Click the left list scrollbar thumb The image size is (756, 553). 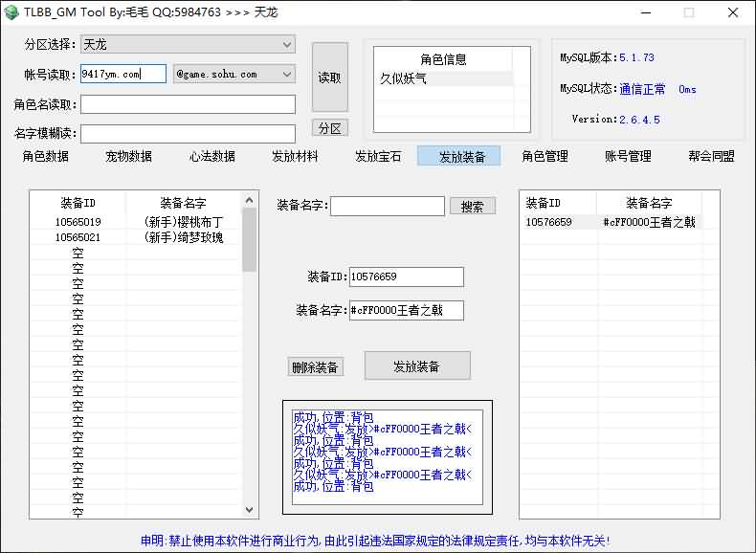point(249,239)
